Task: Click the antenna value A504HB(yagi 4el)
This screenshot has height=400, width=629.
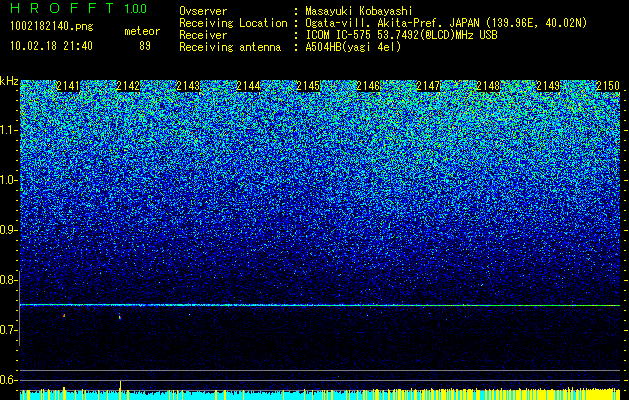Action: pyautogui.click(x=353, y=47)
